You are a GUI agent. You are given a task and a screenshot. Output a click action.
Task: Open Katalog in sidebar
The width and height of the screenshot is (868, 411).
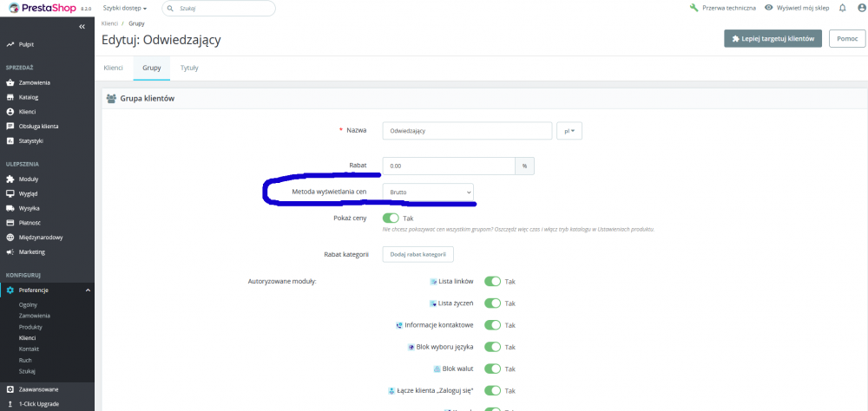[x=29, y=97]
